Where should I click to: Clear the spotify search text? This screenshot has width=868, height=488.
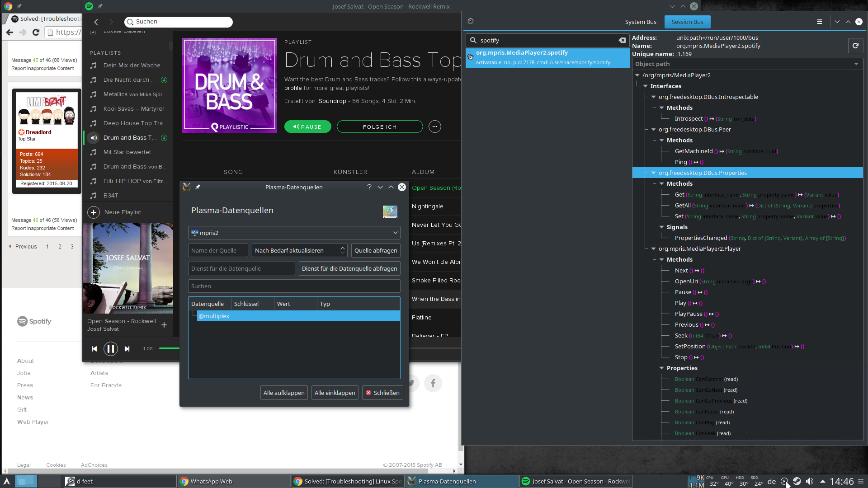click(x=622, y=40)
